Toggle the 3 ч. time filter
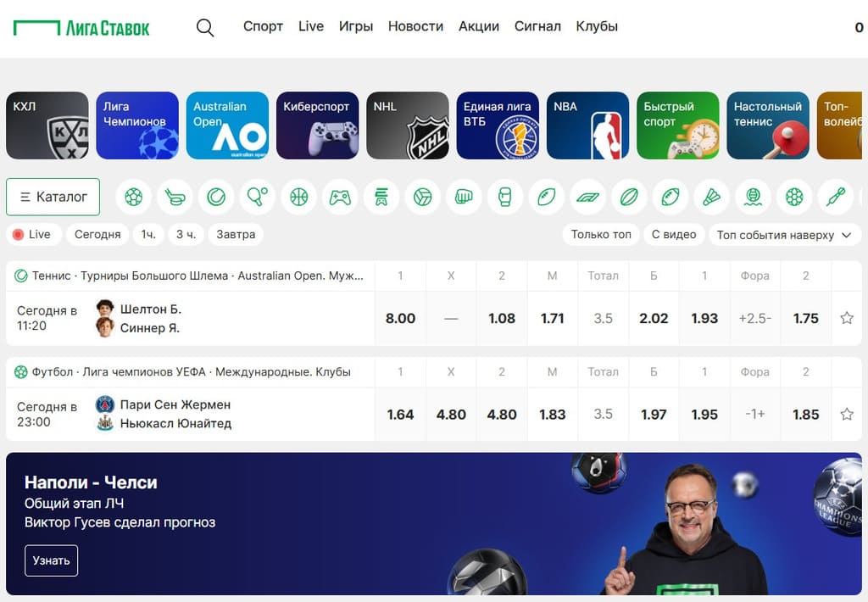The width and height of the screenshot is (868, 602). pos(186,234)
